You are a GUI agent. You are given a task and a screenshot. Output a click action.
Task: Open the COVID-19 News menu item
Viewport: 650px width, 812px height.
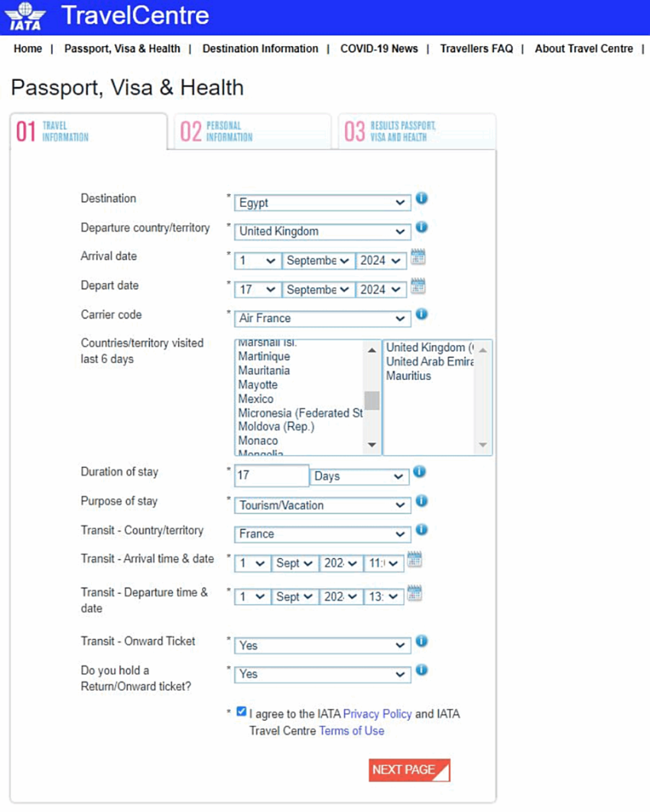tap(379, 48)
